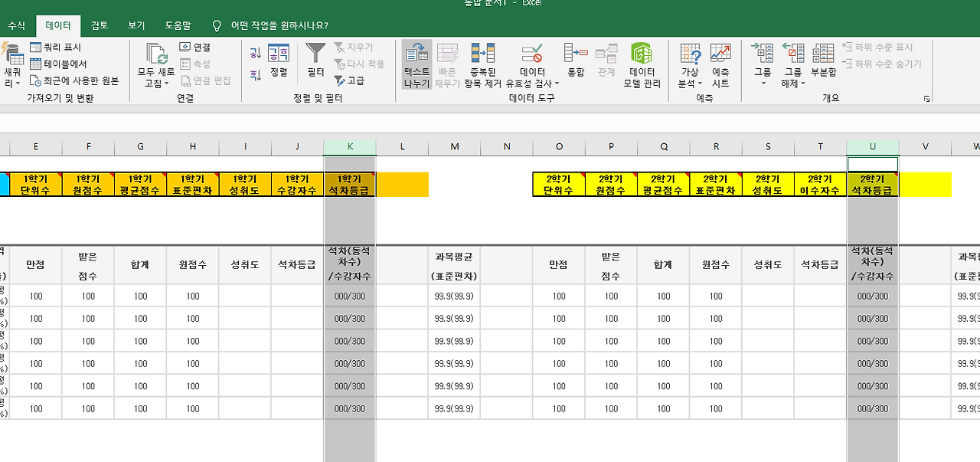
Task: Click Remove Duplicates (중복된 항목 제거)
Action: (483, 65)
